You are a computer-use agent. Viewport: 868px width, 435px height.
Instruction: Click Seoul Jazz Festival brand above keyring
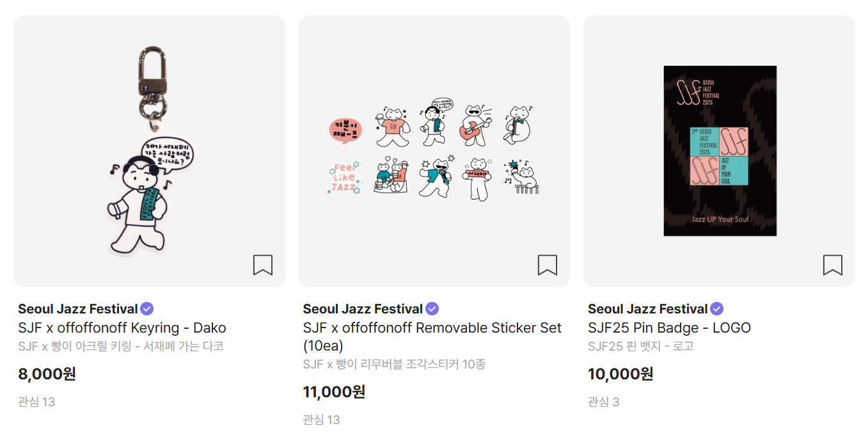(x=78, y=309)
